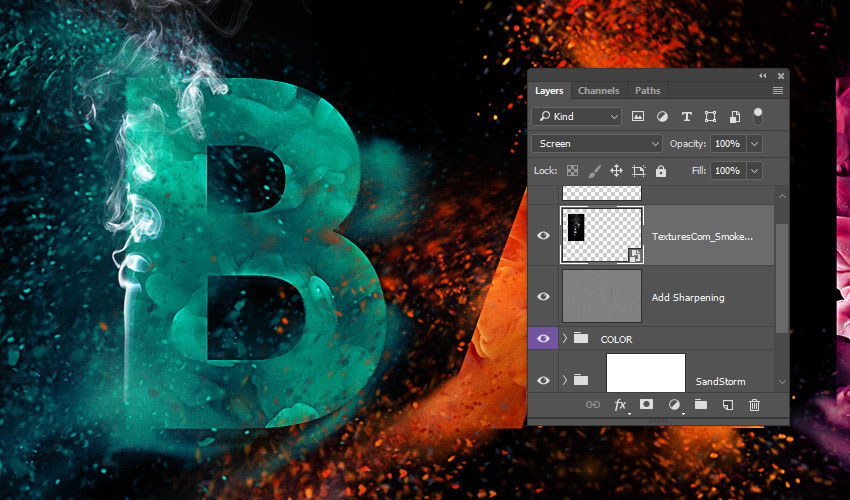Viewport: 850px width, 500px height.
Task: Switch to the Layers tab
Action: point(549,91)
